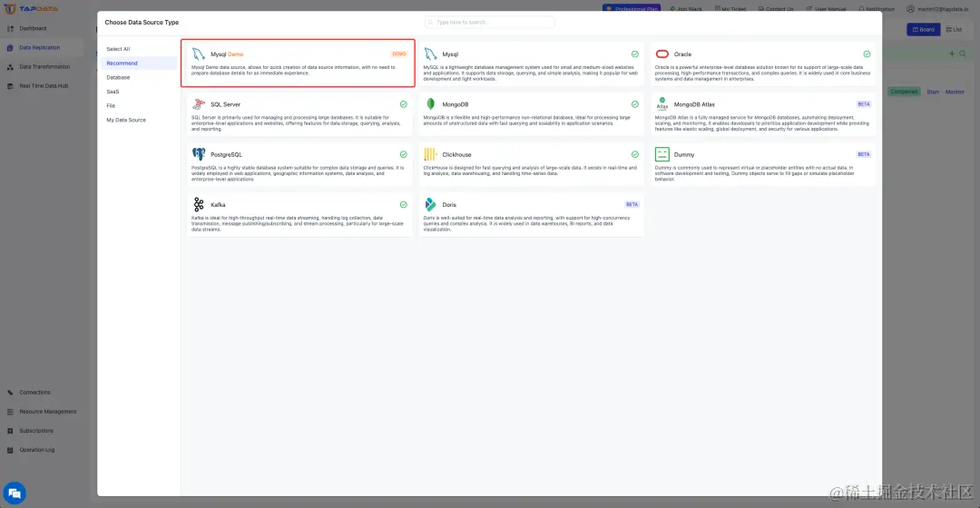
Task: Open Data Replication in the sidebar
Action: pyautogui.click(x=39, y=47)
